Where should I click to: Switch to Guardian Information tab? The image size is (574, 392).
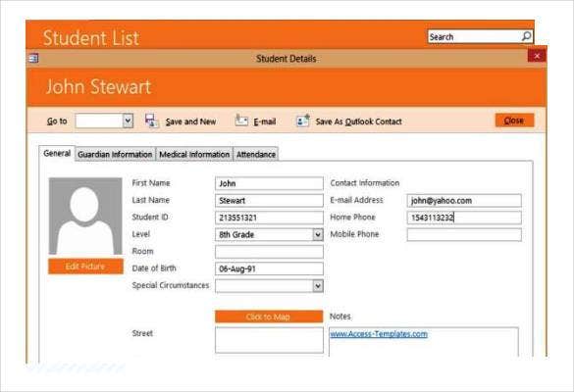click(x=115, y=154)
